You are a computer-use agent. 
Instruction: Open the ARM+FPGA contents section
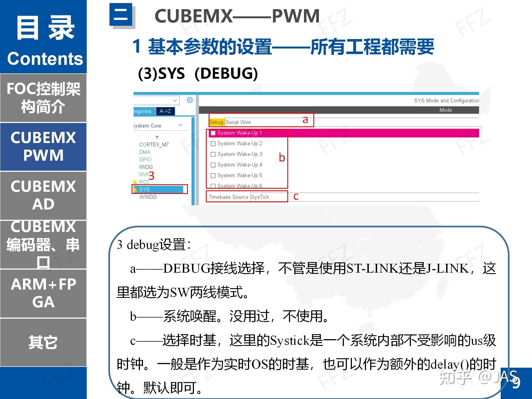pyautogui.click(x=43, y=293)
